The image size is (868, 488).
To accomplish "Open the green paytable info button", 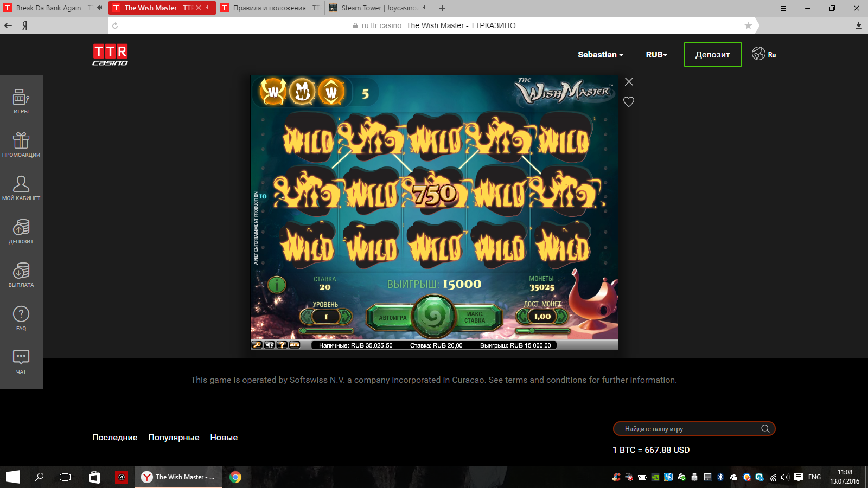I will tap(277, 284).
